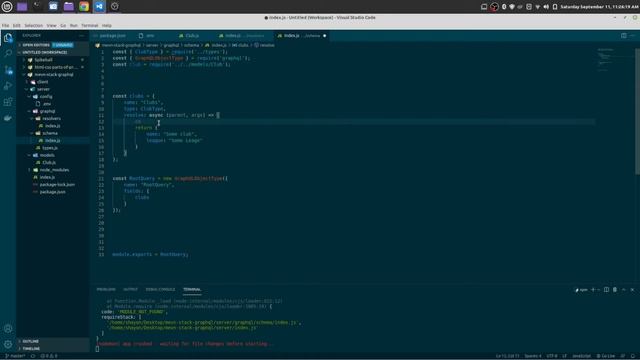This screenshot has height=360, width=640.
Task: Open the system menu icon at top-left
Action: (x=7, y=7)
